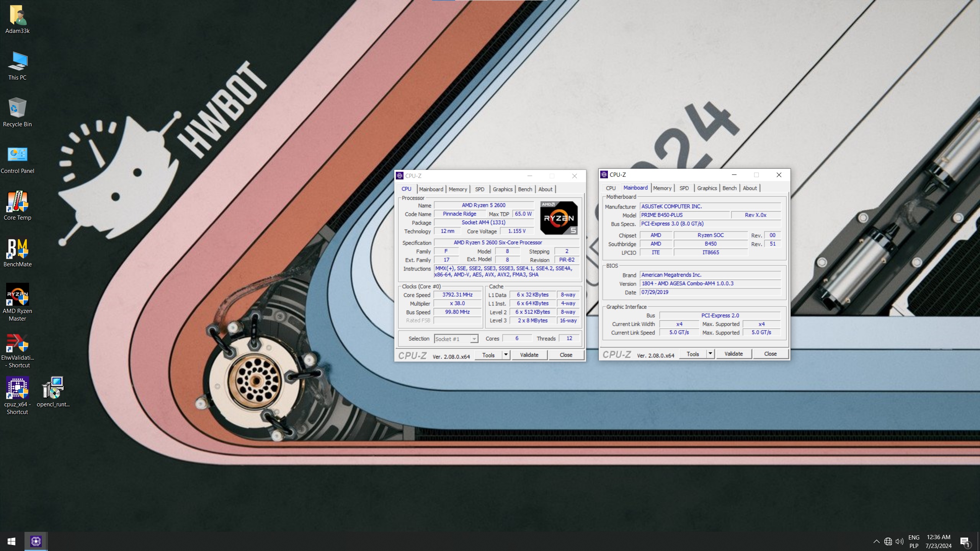Click Validate in left CPU-Z window

point(529,355)
